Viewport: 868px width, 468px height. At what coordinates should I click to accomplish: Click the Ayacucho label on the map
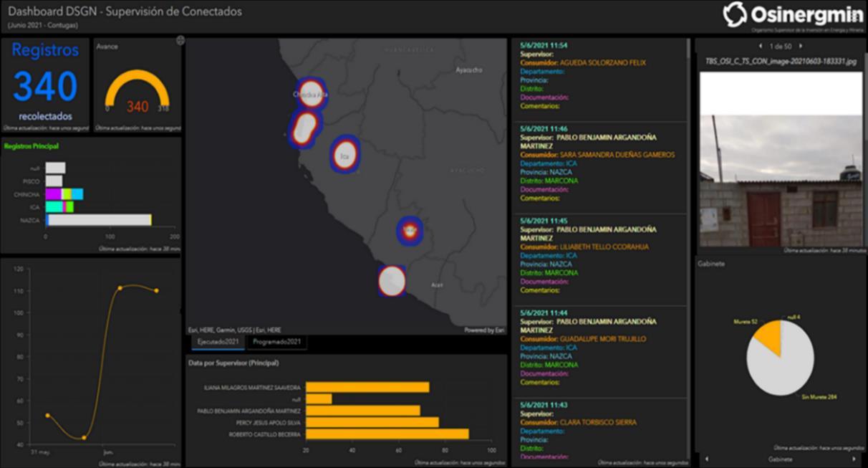(x=469, y=70)
